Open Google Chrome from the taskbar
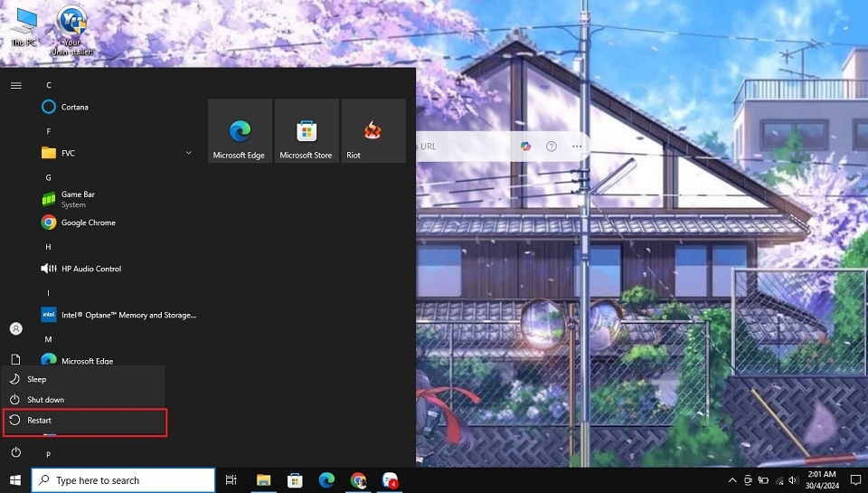The width and height of the screenshot is (868, 493). tap(358, 480)
